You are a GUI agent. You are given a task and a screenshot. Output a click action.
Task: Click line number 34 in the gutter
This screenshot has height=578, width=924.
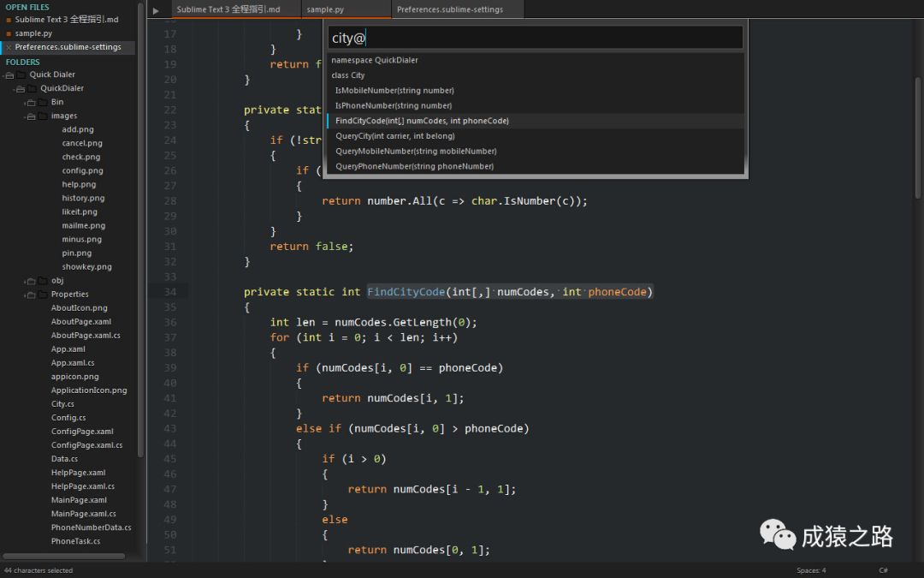click(x=169, y=292)
